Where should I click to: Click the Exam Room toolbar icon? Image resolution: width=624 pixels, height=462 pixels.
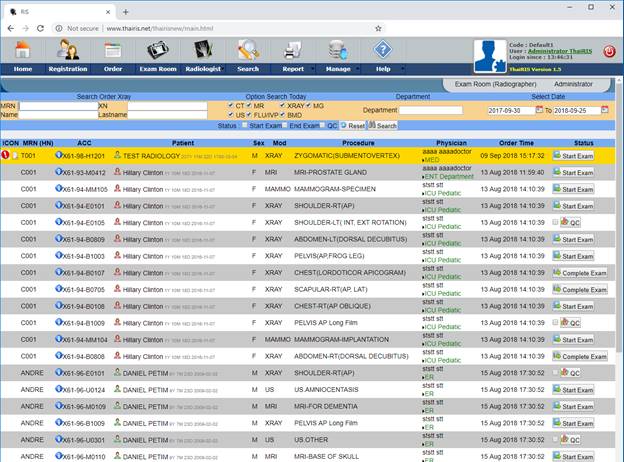158,51
